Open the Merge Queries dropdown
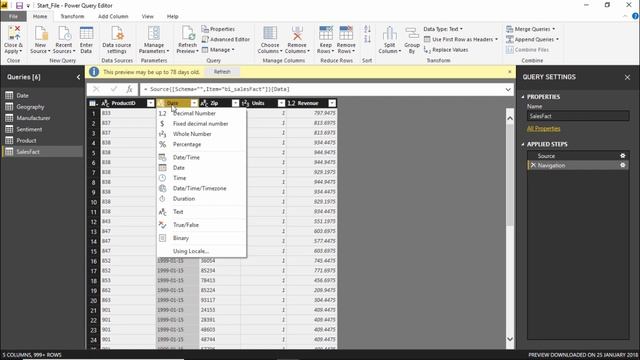 coord(531,29)
